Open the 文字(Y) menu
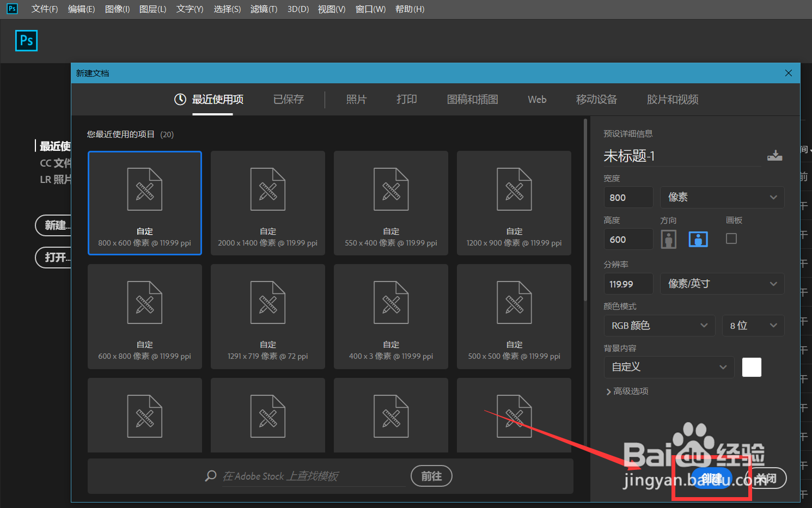The height and width of the screenshot is (508, 812). [190, 9]
